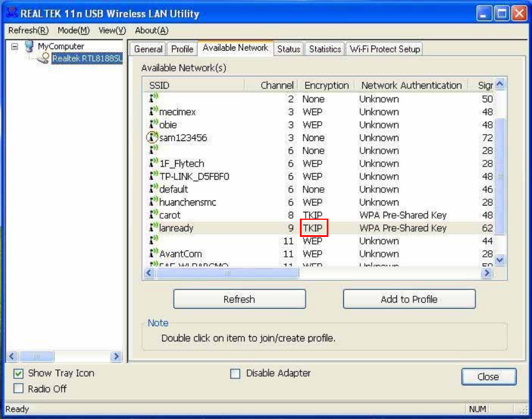Click network list scroll right arrow
532x419 pixels.
click(x=487, y=273)
